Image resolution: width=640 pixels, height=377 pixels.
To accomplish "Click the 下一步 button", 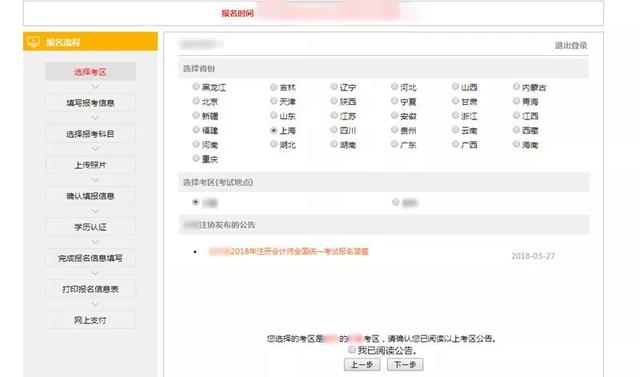I will (x=405, y=364).
